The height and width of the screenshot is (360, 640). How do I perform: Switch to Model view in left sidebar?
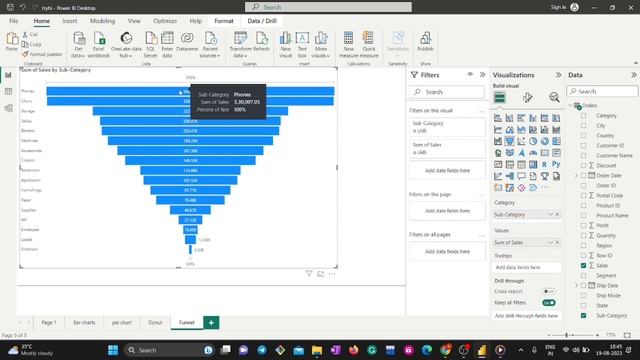click(x=9, y=108)
